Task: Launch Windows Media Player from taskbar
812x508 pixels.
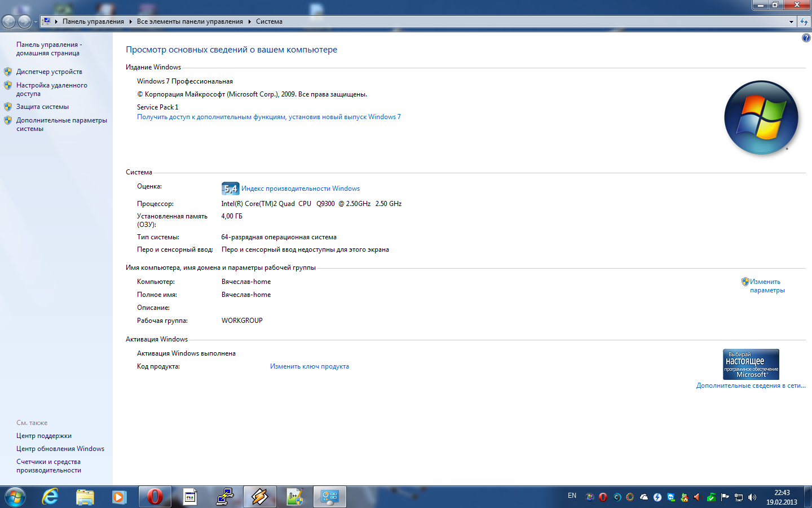Action: point(119,497)
